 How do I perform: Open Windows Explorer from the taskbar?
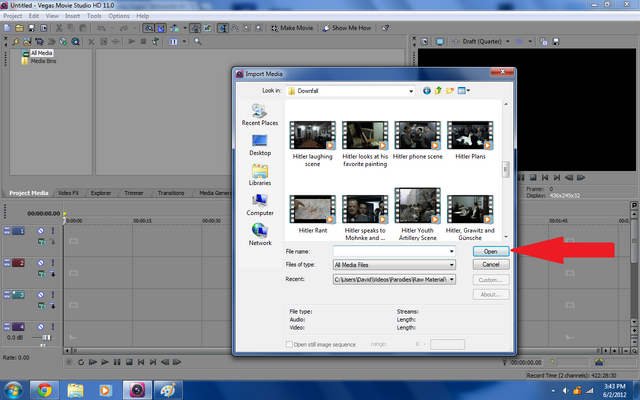[76, 390]
